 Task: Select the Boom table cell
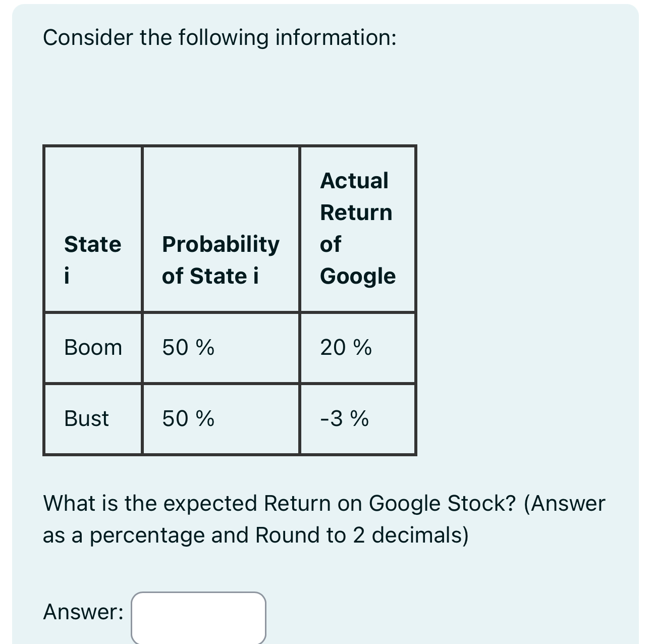click(93, 347)
